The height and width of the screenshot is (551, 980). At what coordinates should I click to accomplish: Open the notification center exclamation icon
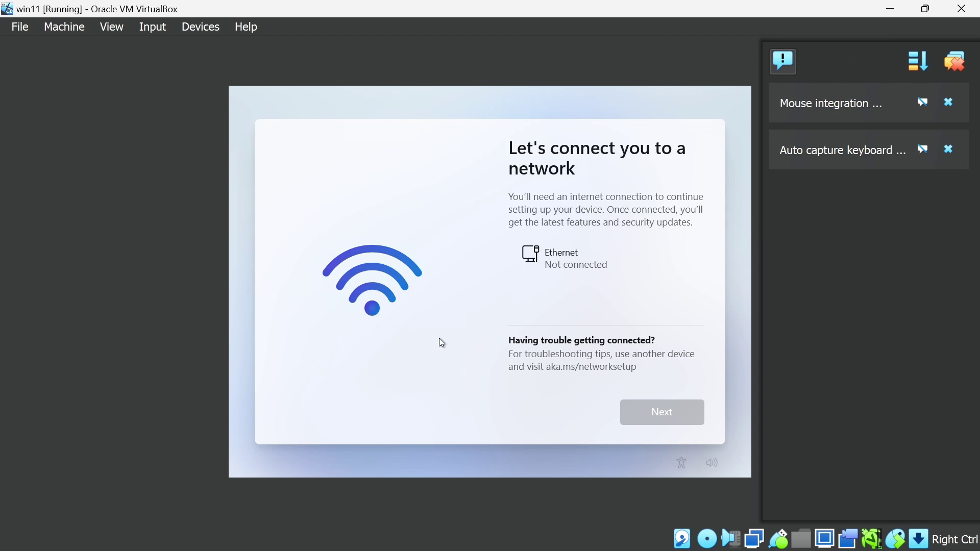783,61
